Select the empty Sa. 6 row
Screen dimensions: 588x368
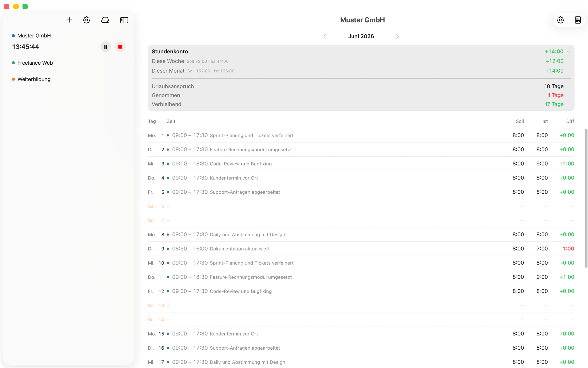click(x=361, y=206)
